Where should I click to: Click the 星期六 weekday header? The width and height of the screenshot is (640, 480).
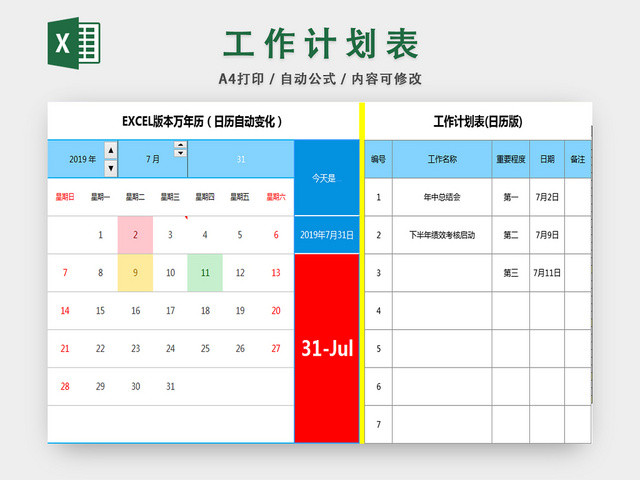pos(276,197)
